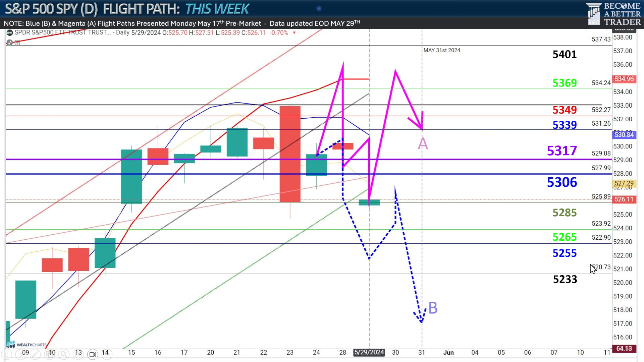This screenshot has height=362, width=644.
Task: Click the 537.43 price level value
Action: point(601,39)
